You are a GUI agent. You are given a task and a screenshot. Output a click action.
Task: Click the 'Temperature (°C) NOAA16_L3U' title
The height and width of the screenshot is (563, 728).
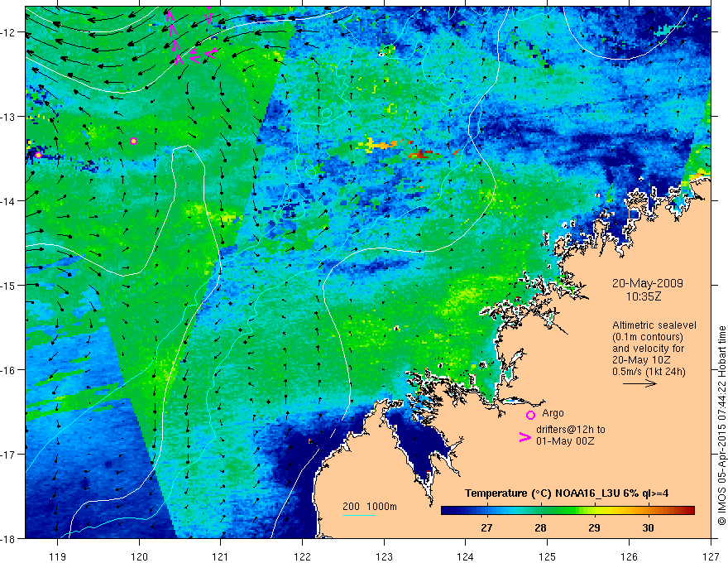click(x=543, y=493)
